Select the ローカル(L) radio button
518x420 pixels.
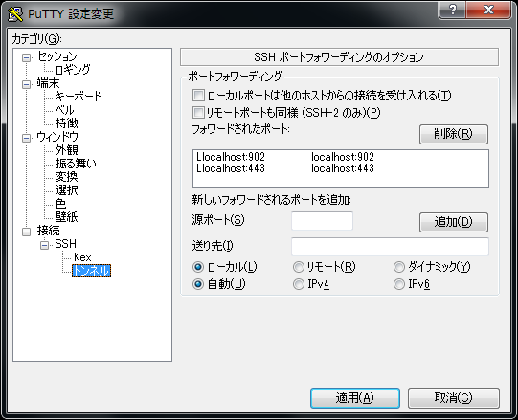click(198, 267)
